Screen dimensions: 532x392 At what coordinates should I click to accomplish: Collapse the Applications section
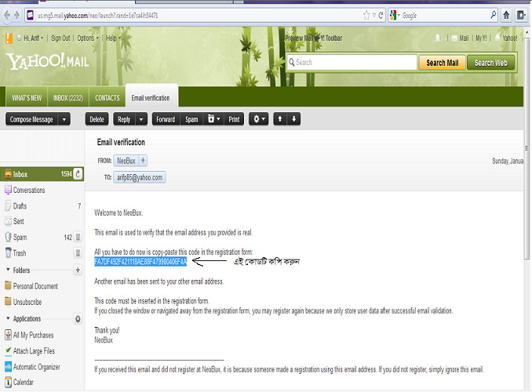pos(8,318)
